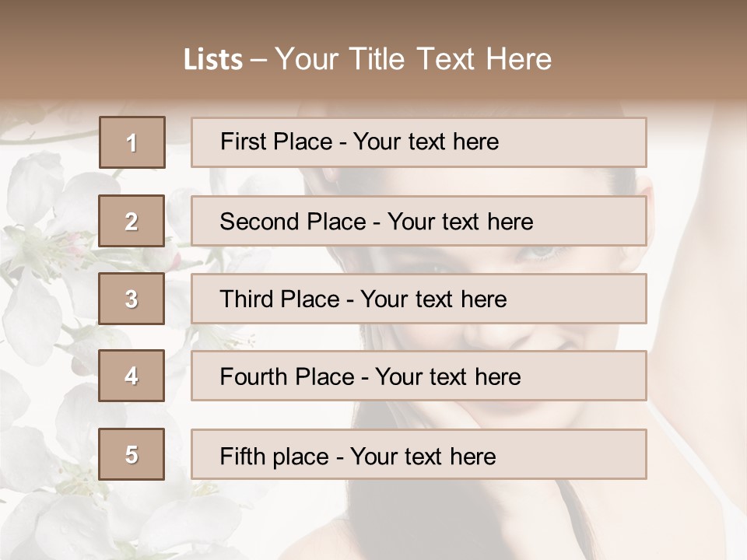Click the number 5 box

pos(132,453)
